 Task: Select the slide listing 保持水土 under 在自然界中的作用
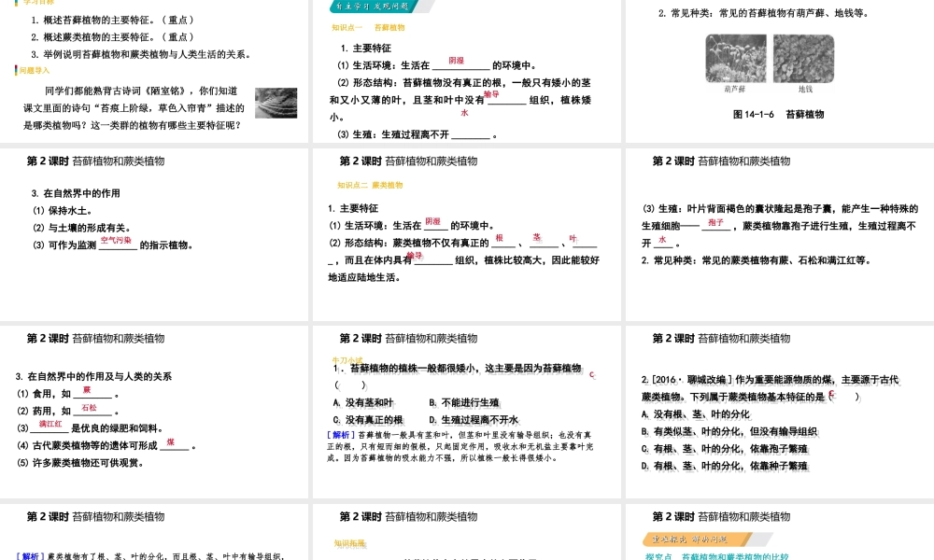click(154, 234)
